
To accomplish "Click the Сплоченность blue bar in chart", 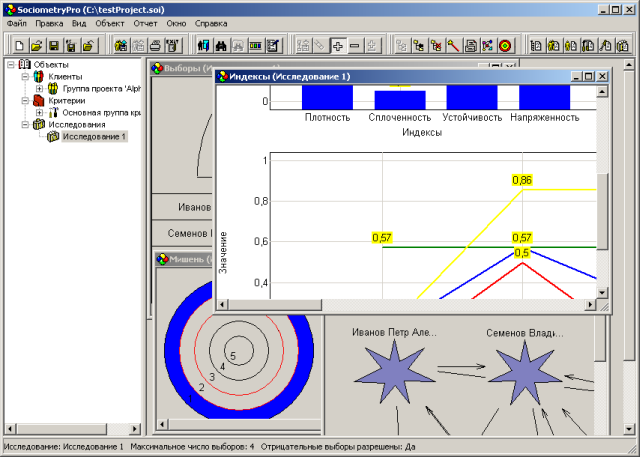I will coord(399,98).
